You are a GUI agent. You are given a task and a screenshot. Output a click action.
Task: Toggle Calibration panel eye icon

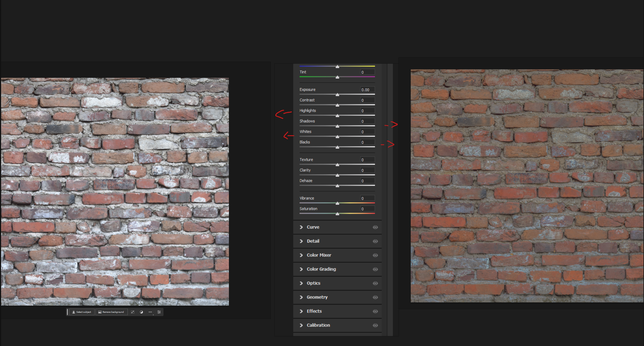tap(375, 325)
